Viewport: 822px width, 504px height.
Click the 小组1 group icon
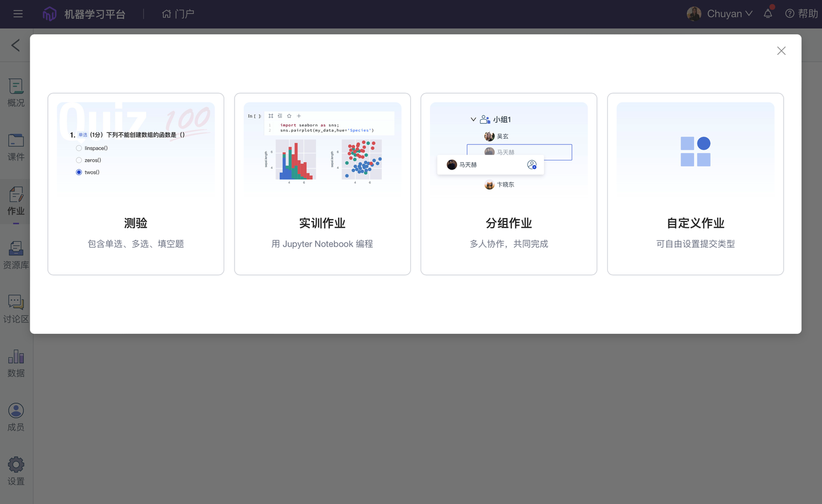[x=485, y=119]
